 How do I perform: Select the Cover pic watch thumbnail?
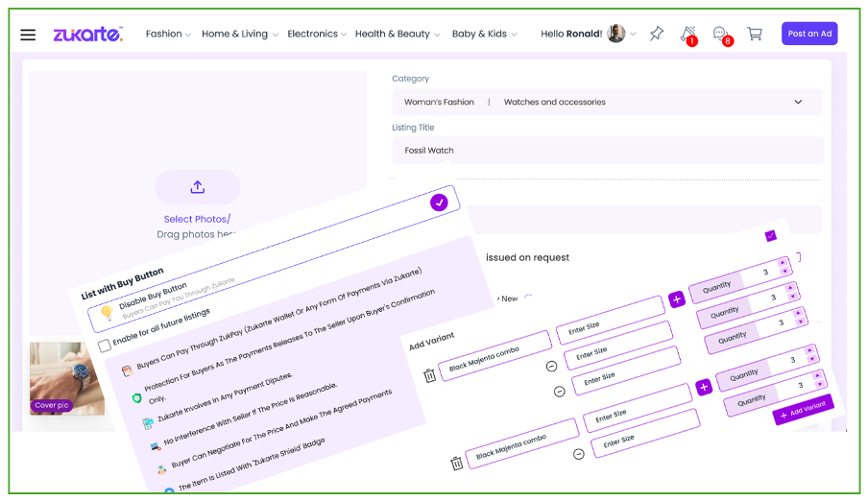click(67, 378)
